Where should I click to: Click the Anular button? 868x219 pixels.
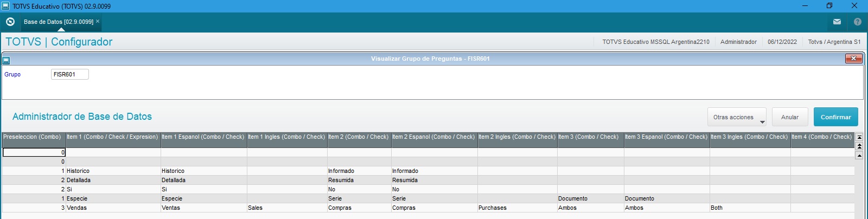click(790, 117)
